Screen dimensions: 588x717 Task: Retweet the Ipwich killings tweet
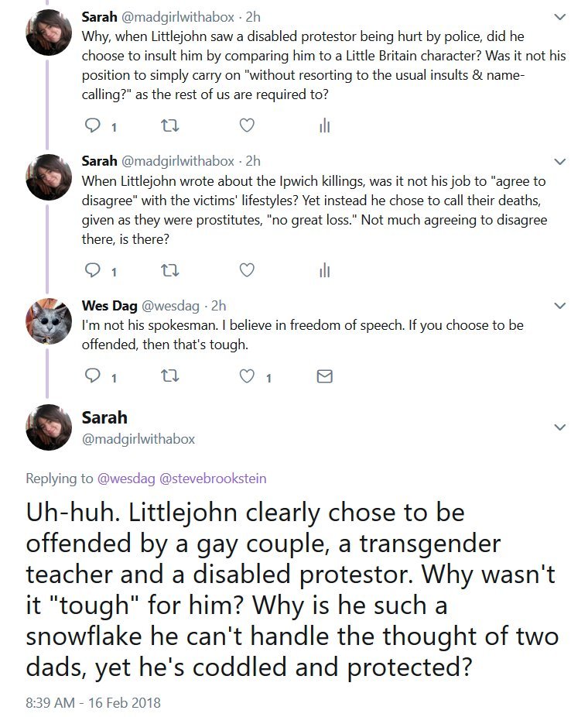point(165,270)
